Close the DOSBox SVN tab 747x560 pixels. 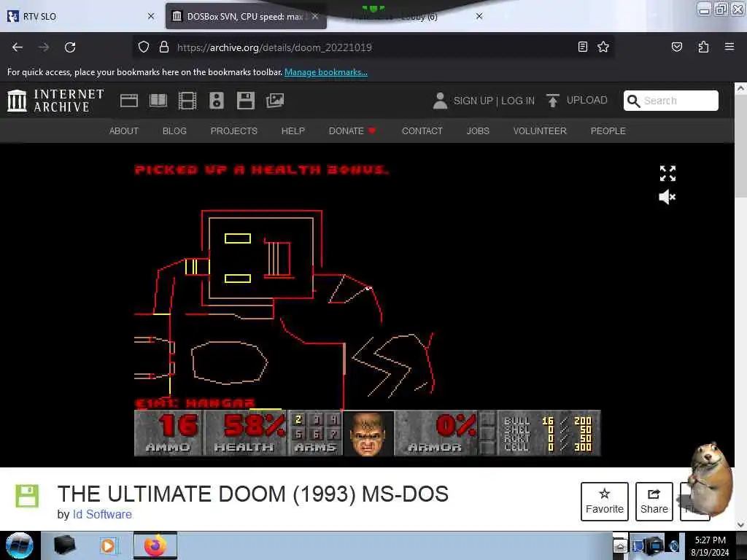click(x=315, y=16)
